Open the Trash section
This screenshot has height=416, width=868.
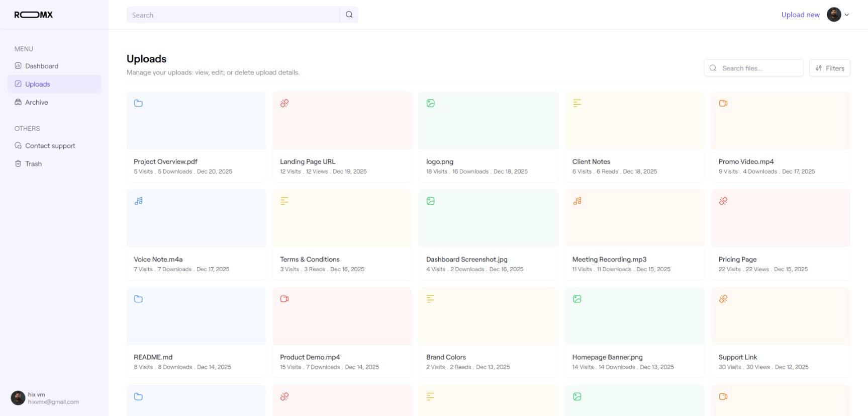click(x=33, y=164)
